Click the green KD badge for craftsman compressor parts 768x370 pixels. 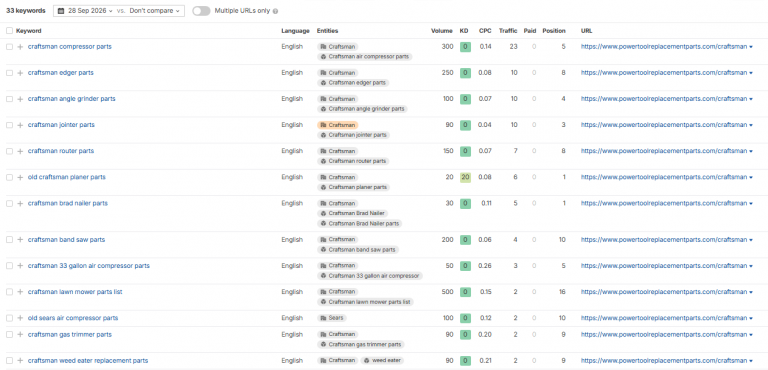coord(465,47)
